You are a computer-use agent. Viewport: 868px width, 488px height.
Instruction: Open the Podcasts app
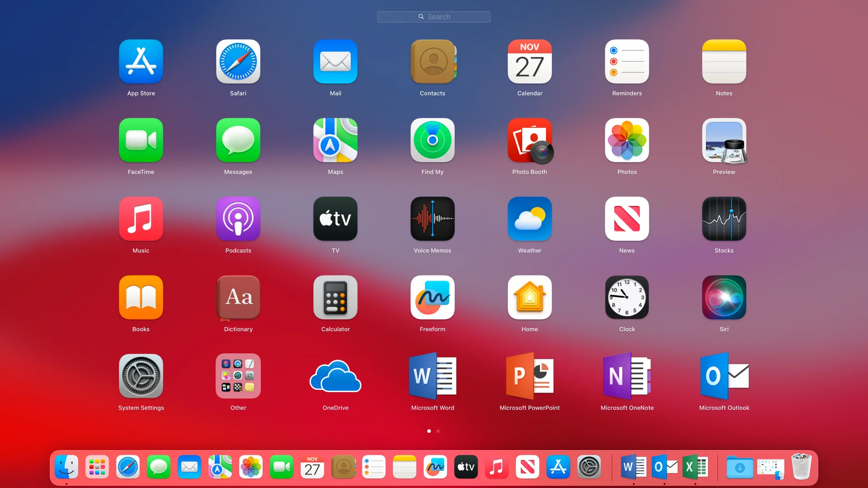pyautogui.click(x=238, y=219)
